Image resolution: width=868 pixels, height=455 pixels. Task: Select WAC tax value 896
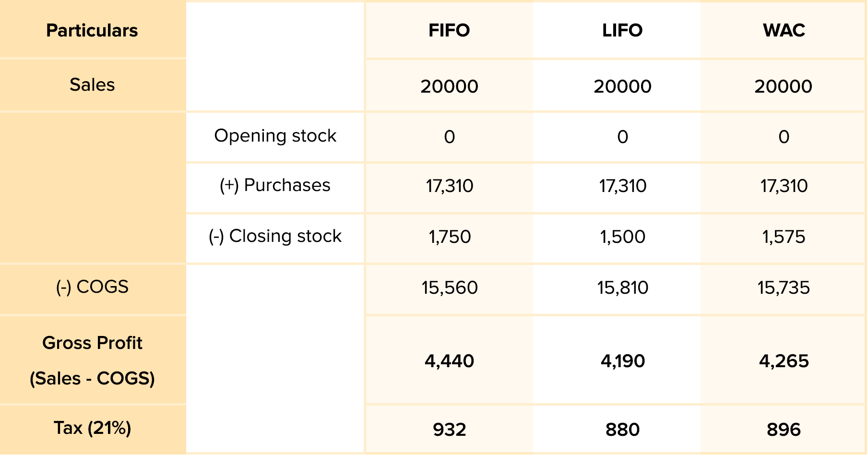[784, 430]
